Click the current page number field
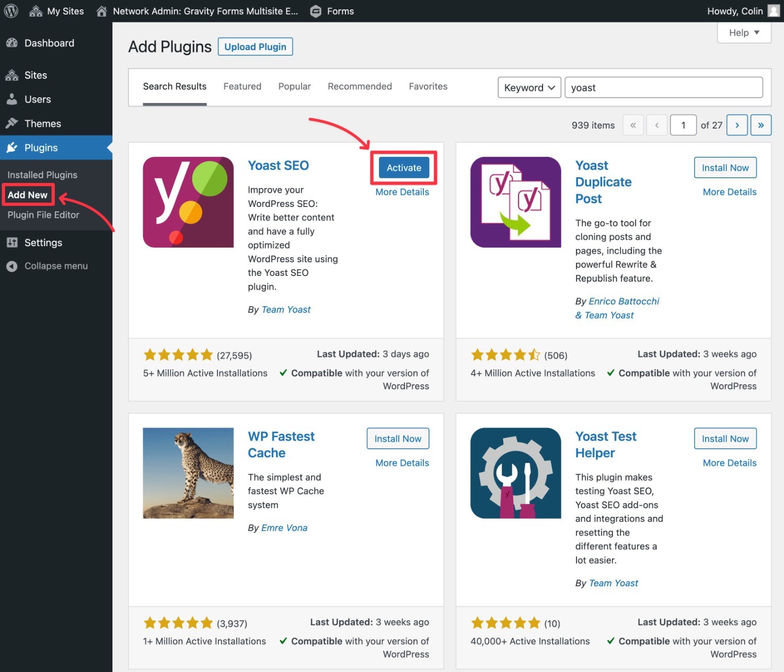This screenshot has height=672, width=784. coord(683,125)
